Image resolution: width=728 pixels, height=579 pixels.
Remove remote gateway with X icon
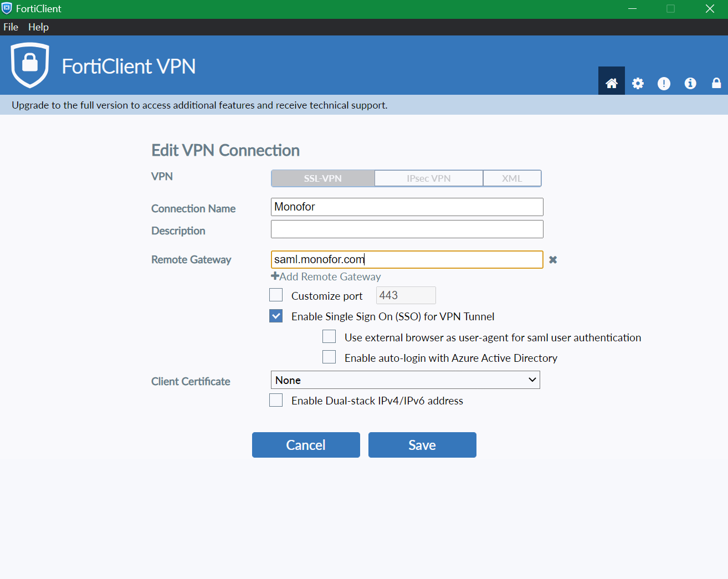[x=552, y=260]
